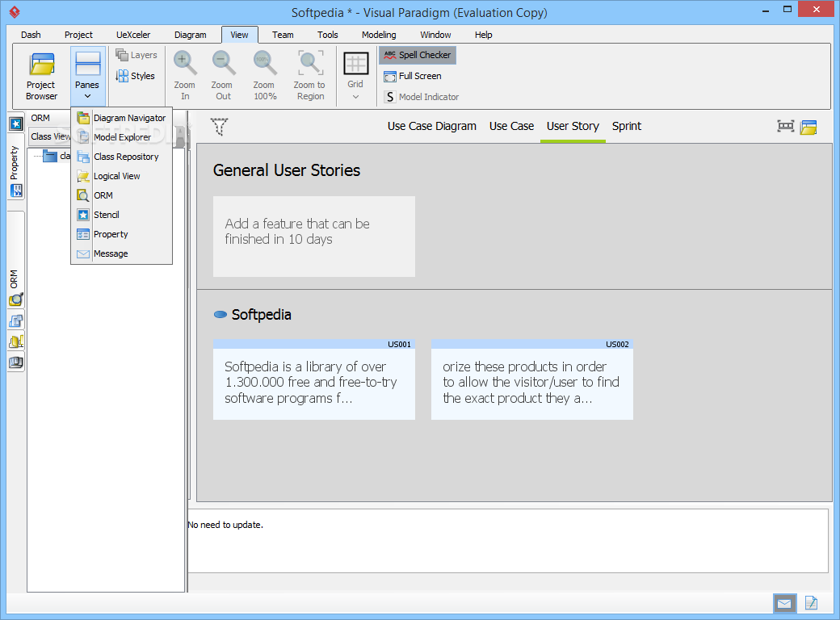Switch to Sprint tab

click(x=627, y=127)
